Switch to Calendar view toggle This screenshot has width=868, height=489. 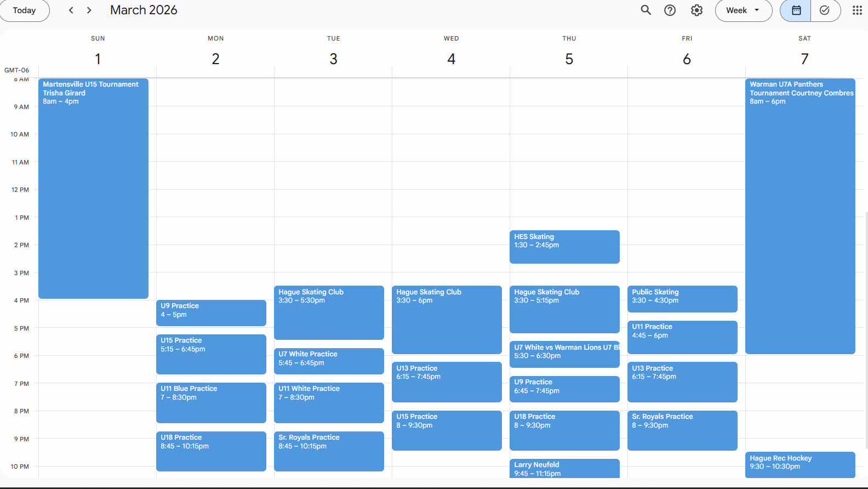point(796,10)
